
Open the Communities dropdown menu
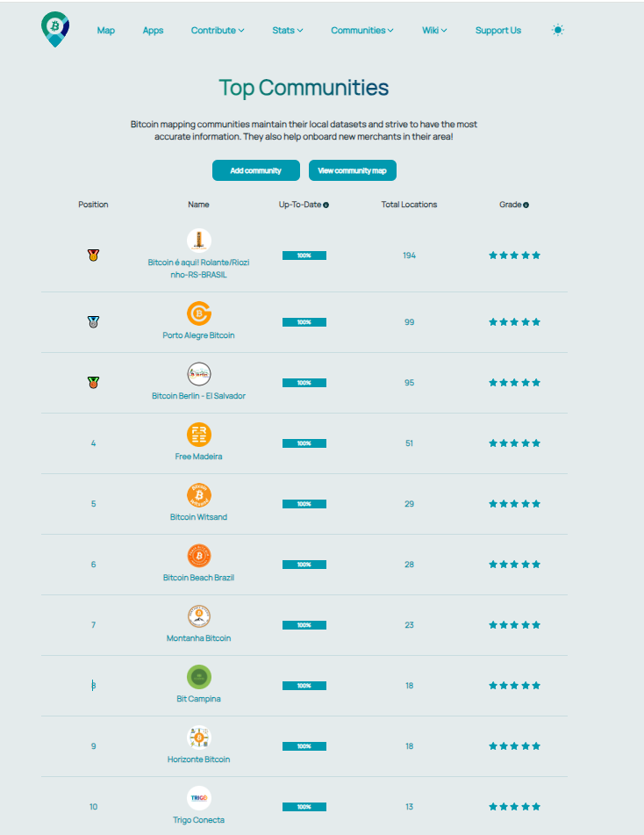361,30
